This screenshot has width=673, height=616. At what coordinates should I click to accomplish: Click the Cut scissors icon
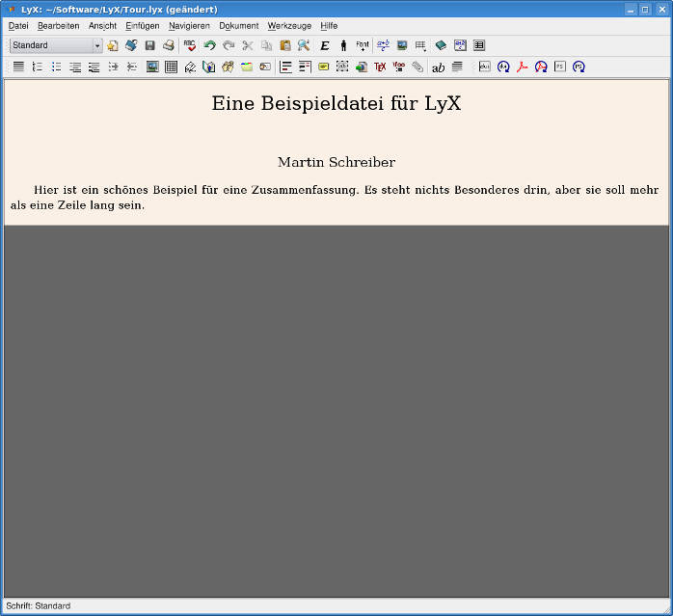(x=248, y=45)
